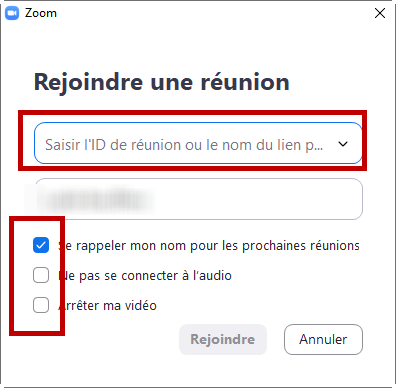This screenshot has height=388, width=396.
Task: Close the Zoom join dialog
Action: tap(380, 13)
